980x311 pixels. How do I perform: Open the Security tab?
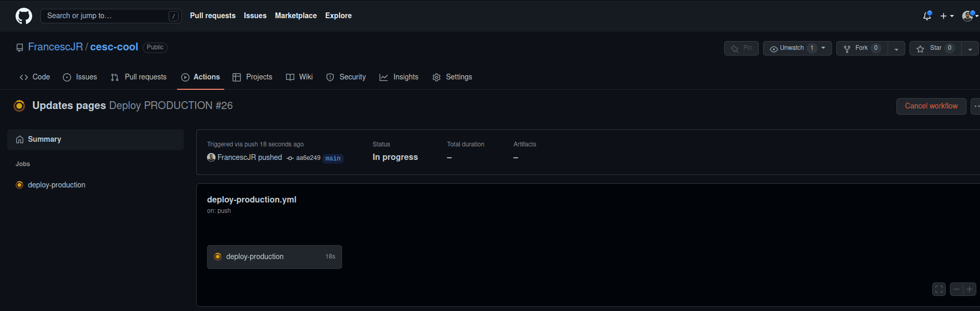[346, 77]
